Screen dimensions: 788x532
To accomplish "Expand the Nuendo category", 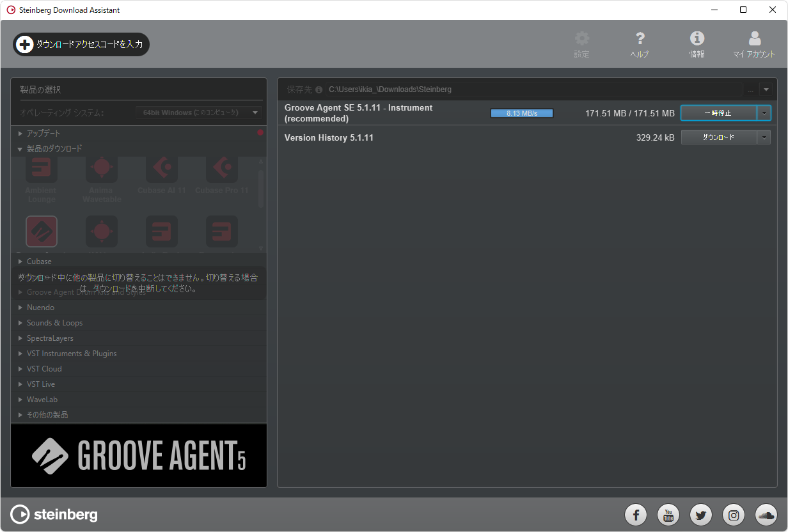I will (139, 307).
